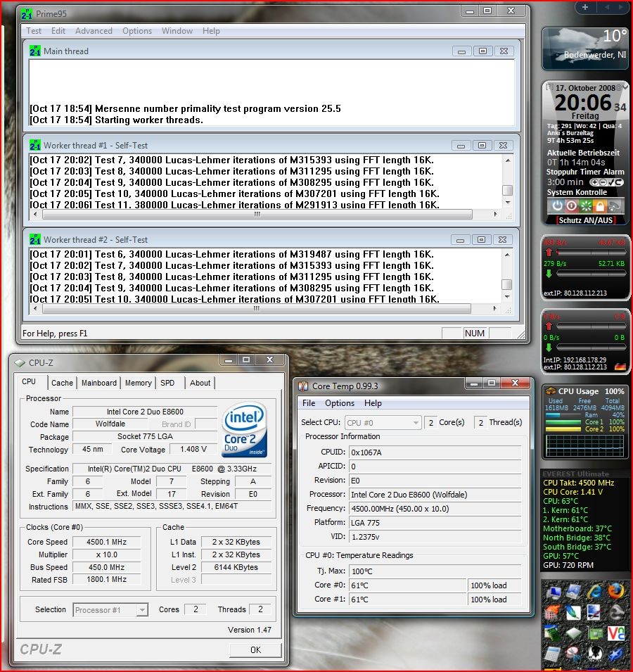
Task: Click the Worker #1 vertical scrollbar thumb
Action: [x=508, y=190]
